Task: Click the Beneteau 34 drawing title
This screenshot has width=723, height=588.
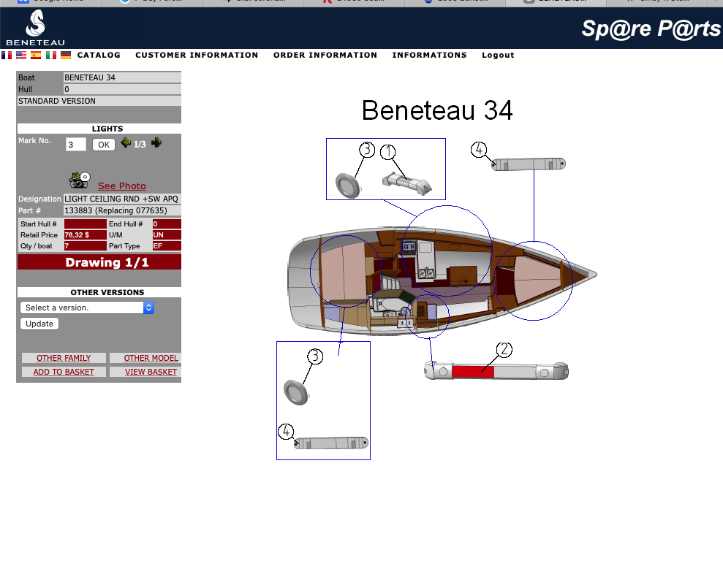Action: [436, 110]
